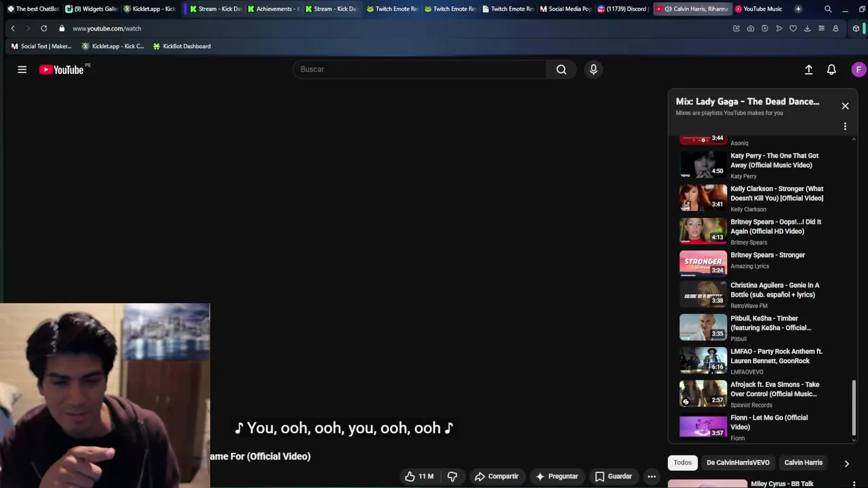Click the Spinnin' Records channel name
Screen dimensions: 868x488
pyautogui.click(x=751, y=405)
